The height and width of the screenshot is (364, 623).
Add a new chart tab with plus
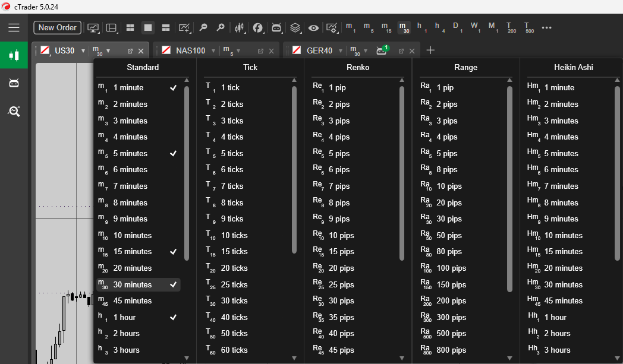[x=431, y=50]
